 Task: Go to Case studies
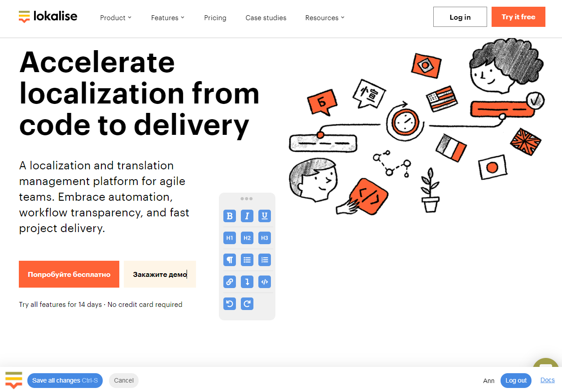tap(266, 17)
